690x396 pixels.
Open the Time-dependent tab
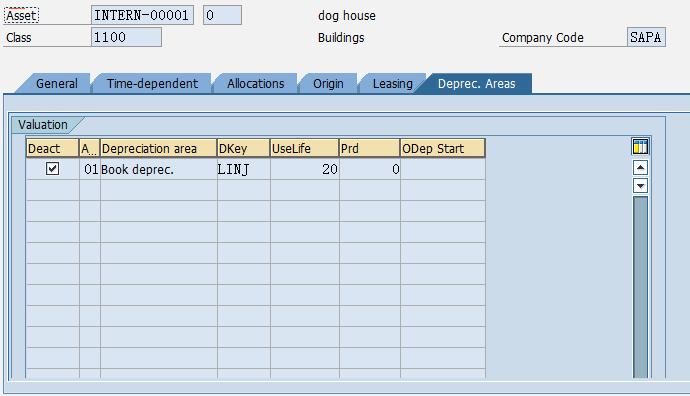click(152, 84)
